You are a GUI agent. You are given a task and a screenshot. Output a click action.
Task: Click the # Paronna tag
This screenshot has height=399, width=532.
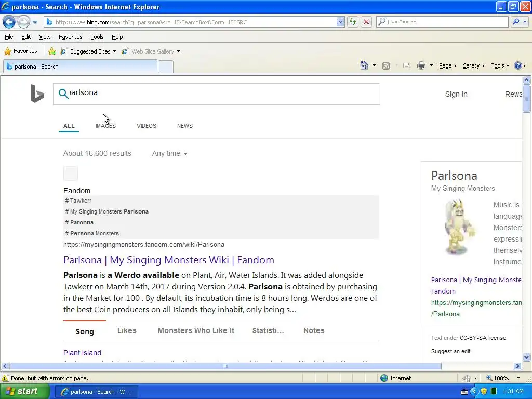pos(79,222)
